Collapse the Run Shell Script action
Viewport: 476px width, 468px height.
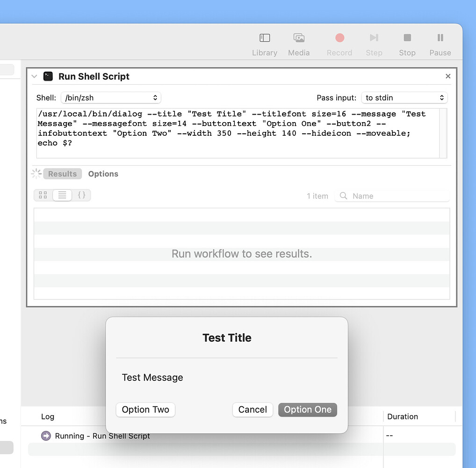34,76
